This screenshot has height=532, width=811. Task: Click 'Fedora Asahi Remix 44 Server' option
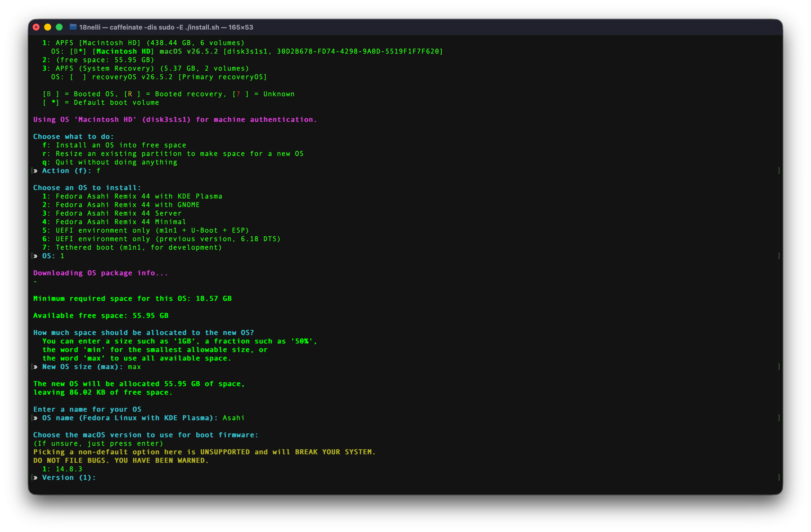(x=119, y=213)
